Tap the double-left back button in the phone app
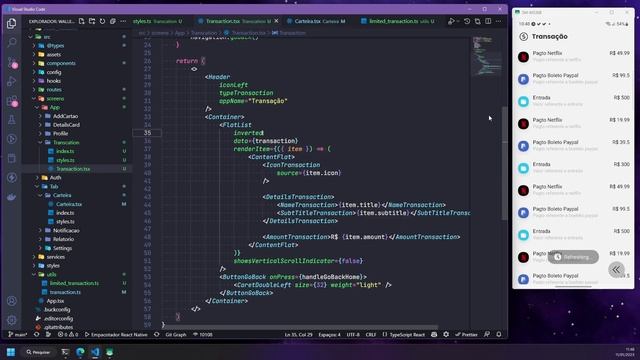The width and height of the screenshot is (640, 360). pyautogui.click(x=616, y=269)
